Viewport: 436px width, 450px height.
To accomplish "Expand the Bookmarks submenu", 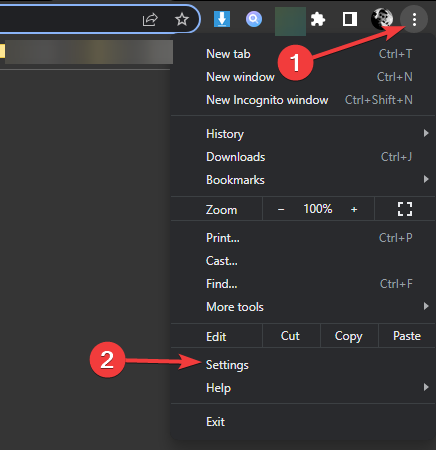I will click(303, 180).
